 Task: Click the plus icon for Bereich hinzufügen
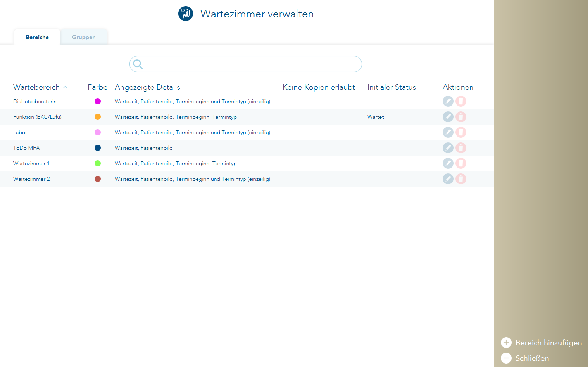tap(506, 343)
